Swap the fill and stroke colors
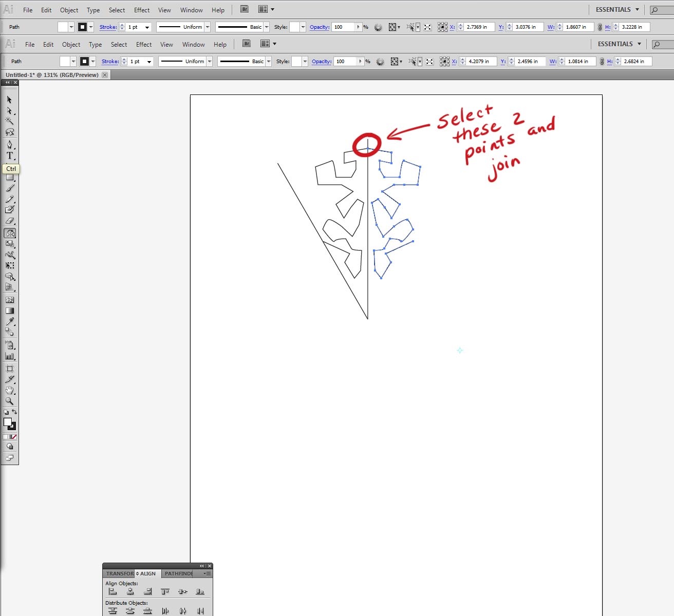Screen dimensions: 674x616 tap(14, 412)
